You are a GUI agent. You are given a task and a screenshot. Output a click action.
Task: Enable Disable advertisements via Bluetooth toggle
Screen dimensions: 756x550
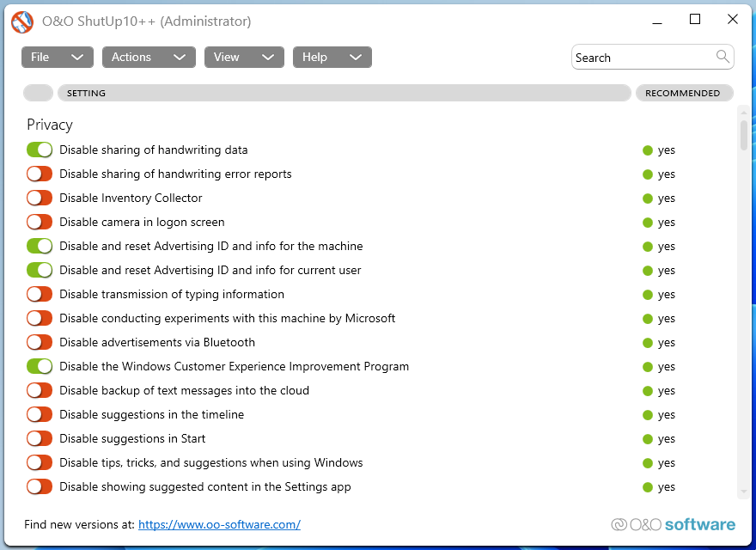click(x=40, y=343)
